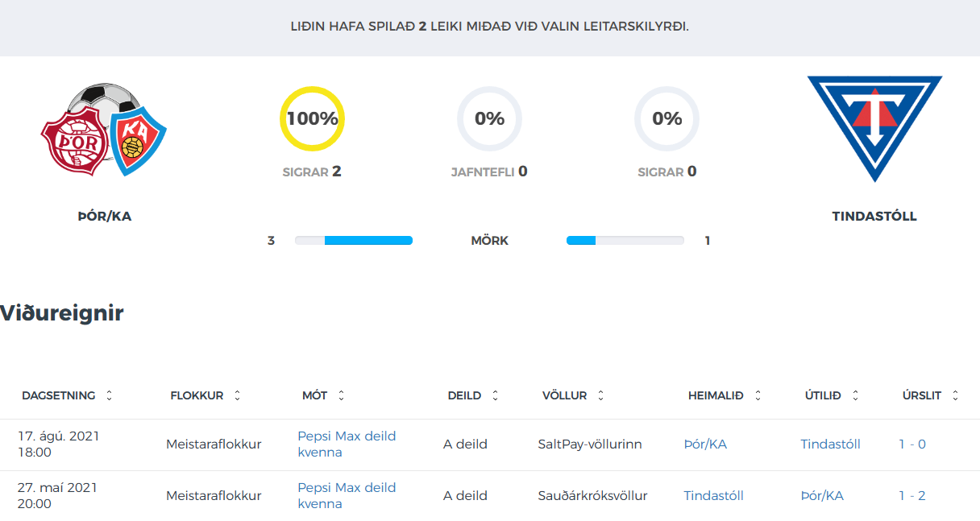Screen dimensions: 980x521
Task: Click A deild in the August row
Action: (x=465, y=444)
